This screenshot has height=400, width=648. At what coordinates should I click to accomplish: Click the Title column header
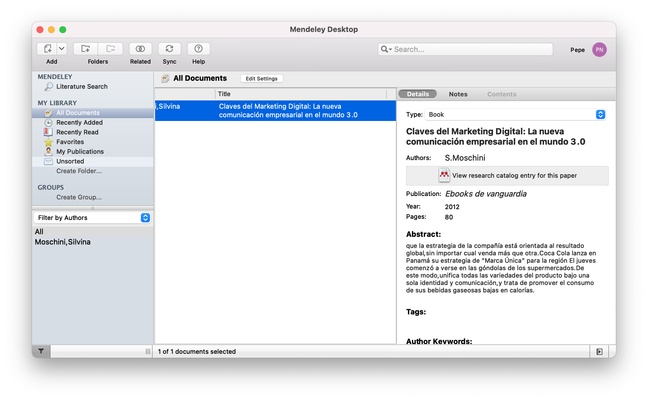(x=300, y=94)
